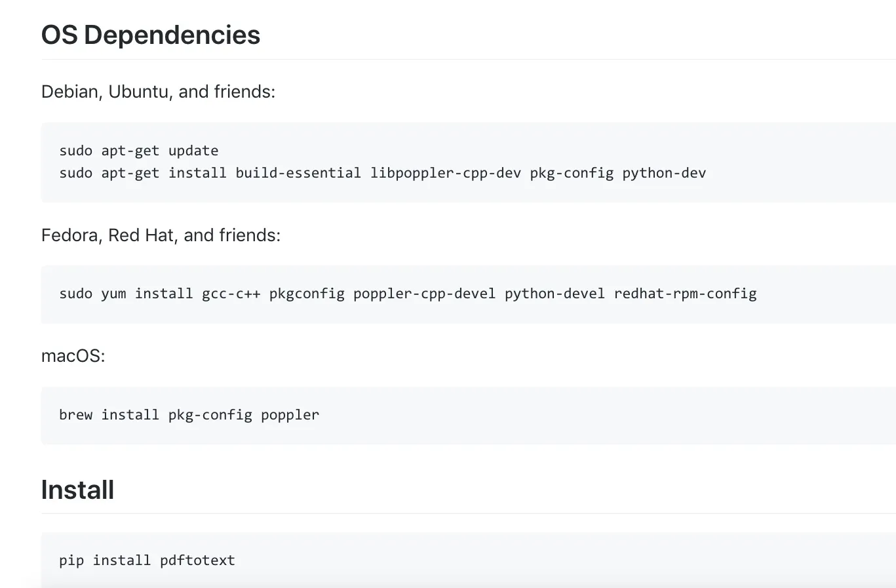Click the text "Debian, Ubuntu, and friends:"

point(158,92)
